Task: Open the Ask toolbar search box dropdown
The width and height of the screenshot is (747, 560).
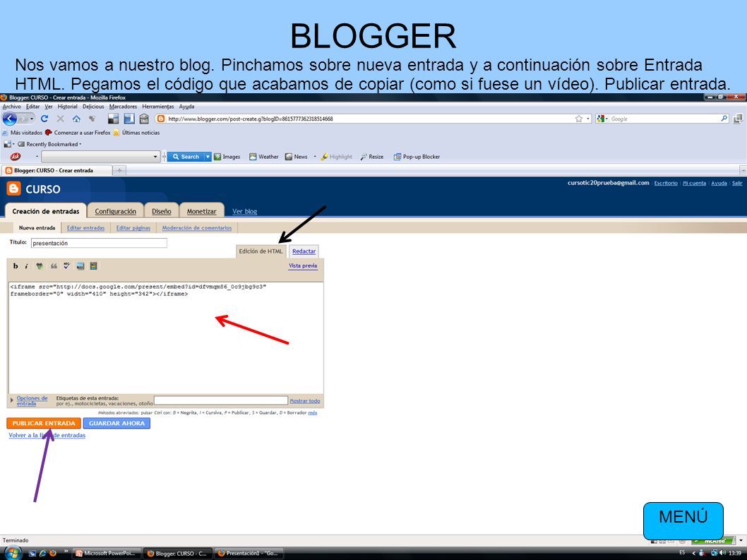Action: point(155,156)
